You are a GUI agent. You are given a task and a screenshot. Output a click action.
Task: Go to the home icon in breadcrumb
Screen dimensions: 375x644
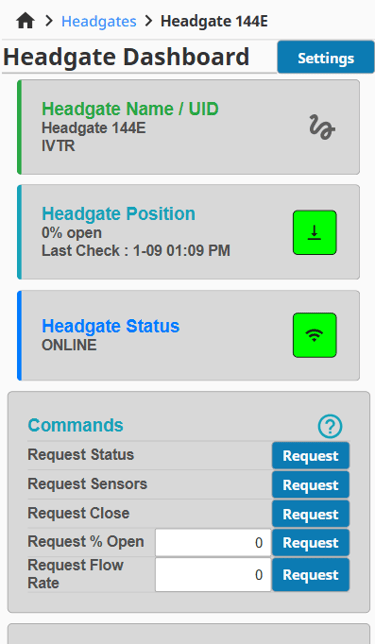coord(25,21)
